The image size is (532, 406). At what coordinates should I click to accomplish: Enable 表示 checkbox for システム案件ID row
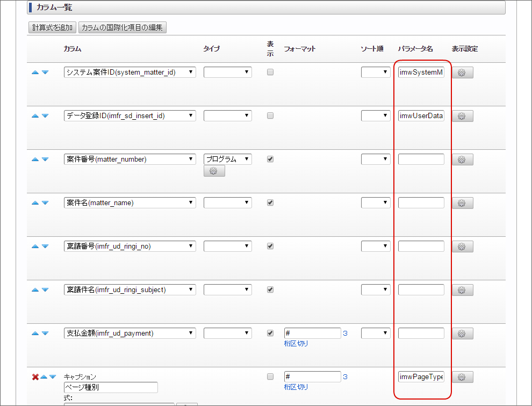(x=270, y=71)
